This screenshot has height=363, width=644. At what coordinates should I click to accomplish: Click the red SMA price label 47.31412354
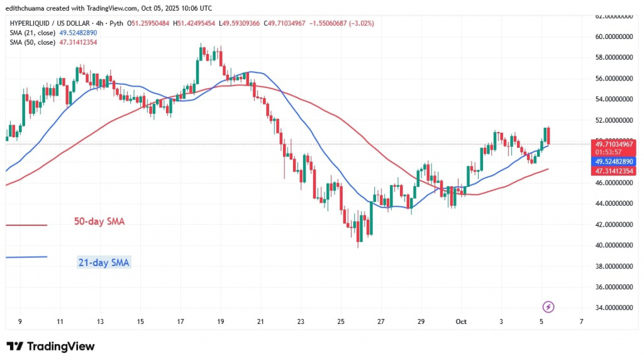click(x=614, y=170)
